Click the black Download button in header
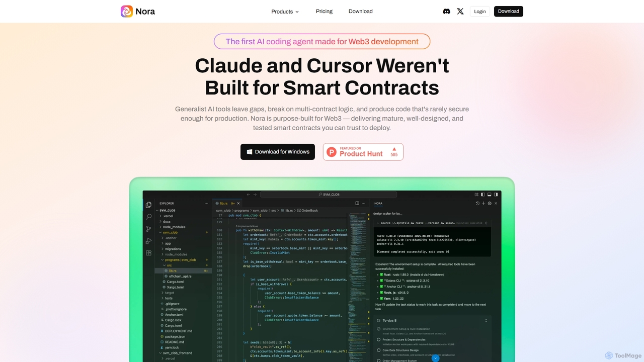644x362 pixels. (509, 11)
